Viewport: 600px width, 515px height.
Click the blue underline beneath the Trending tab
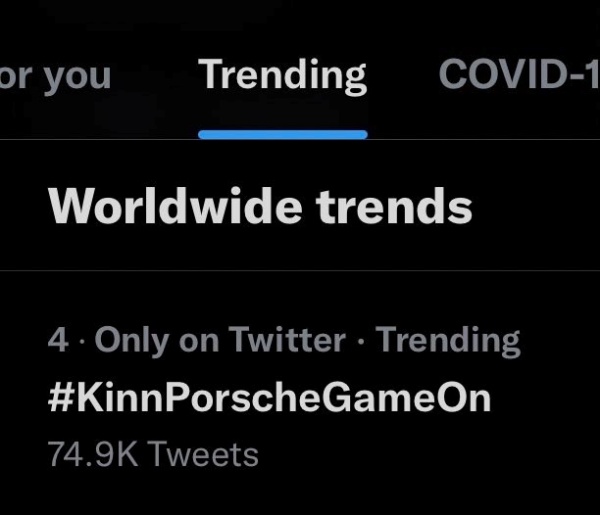click(x=283, y=134)
